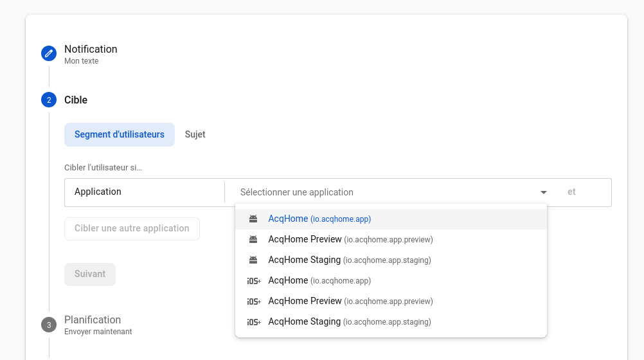Choose Android AcqHome Staging option
644x360 pixels.
[x=391, y=260]
